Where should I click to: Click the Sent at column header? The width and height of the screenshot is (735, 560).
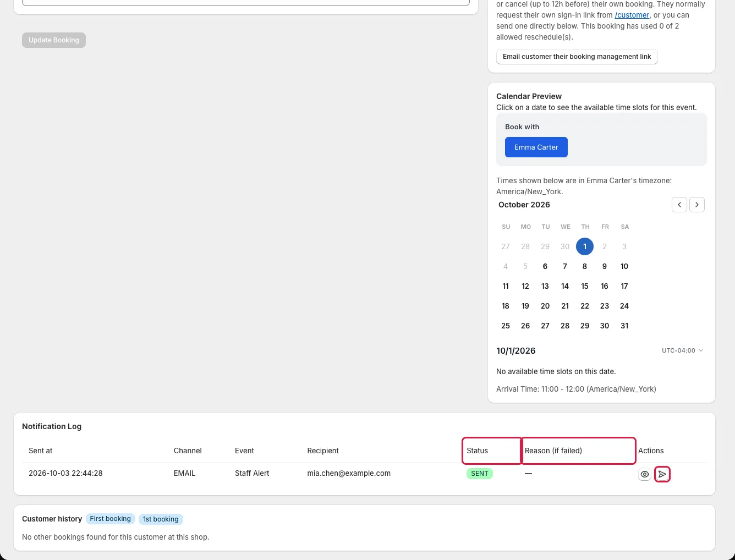pyautogui.click(x=41, y=451)
